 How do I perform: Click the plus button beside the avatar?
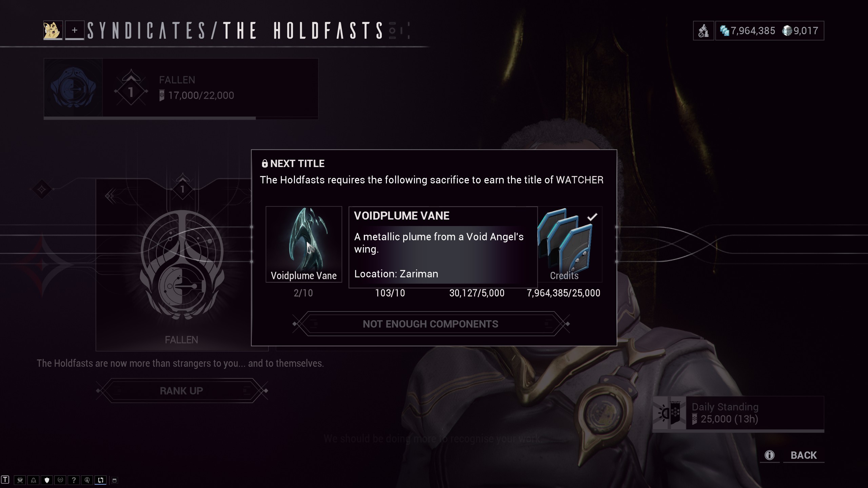[75, 30]
